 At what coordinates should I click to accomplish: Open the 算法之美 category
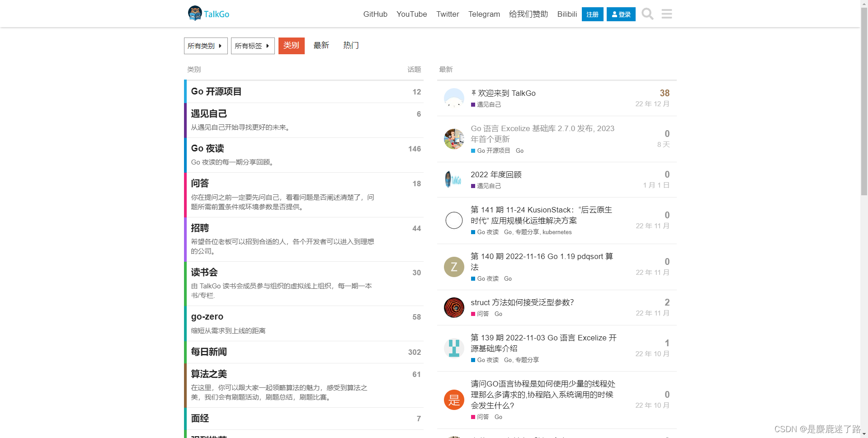[x=209, y=374]
